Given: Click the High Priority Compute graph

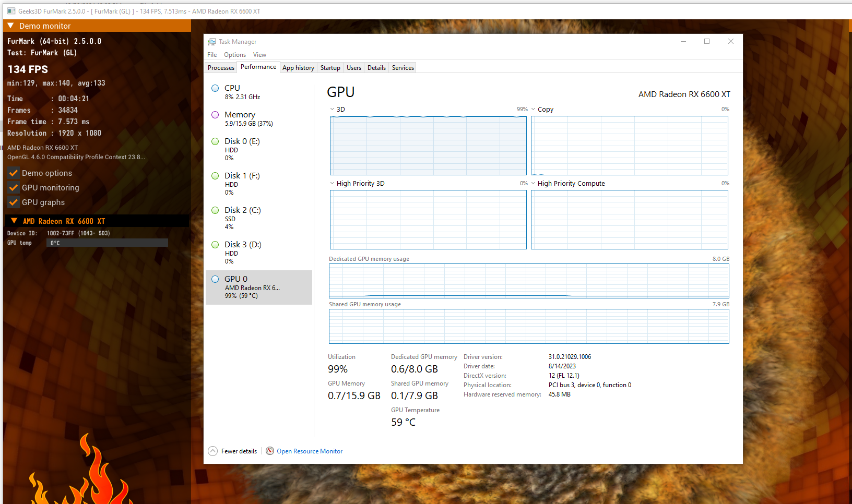Looking at the screenshot, I should (x=629, y=220).
